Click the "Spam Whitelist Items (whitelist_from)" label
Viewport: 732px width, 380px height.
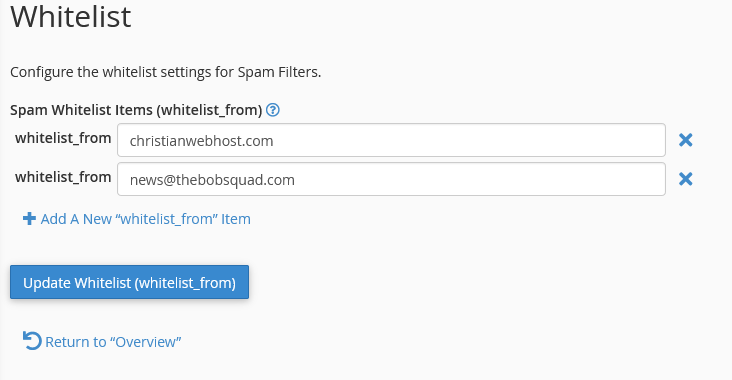pyautogui.click(x=136, y=110)
